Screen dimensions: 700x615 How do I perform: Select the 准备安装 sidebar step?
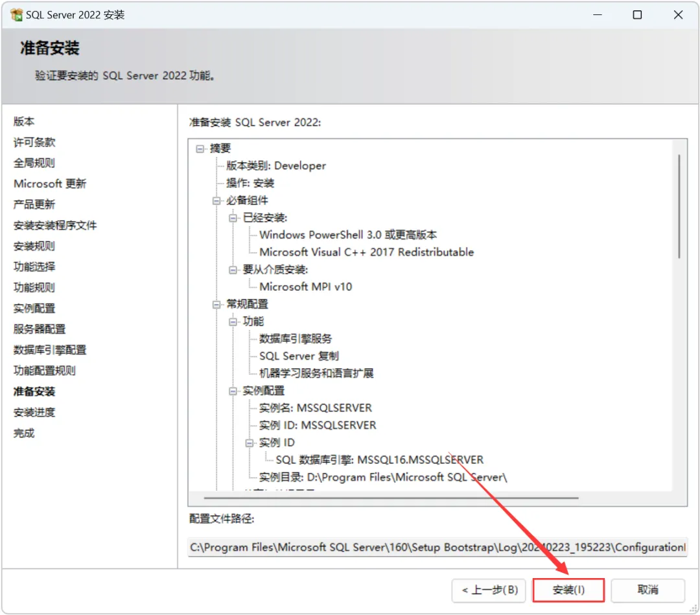click(34, 392)
